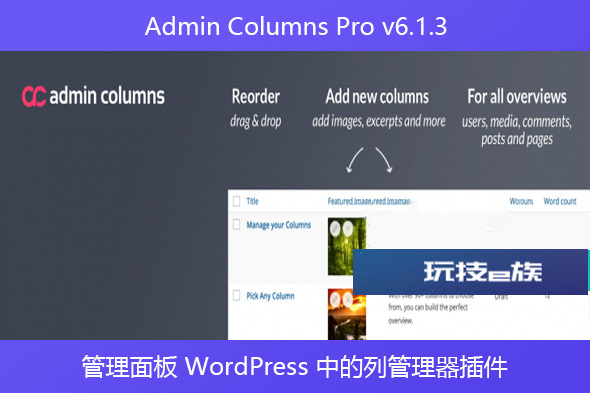The image size is (590, 393).
Task: Check the box for Pick Any Column
Action: tap(236, 295)
